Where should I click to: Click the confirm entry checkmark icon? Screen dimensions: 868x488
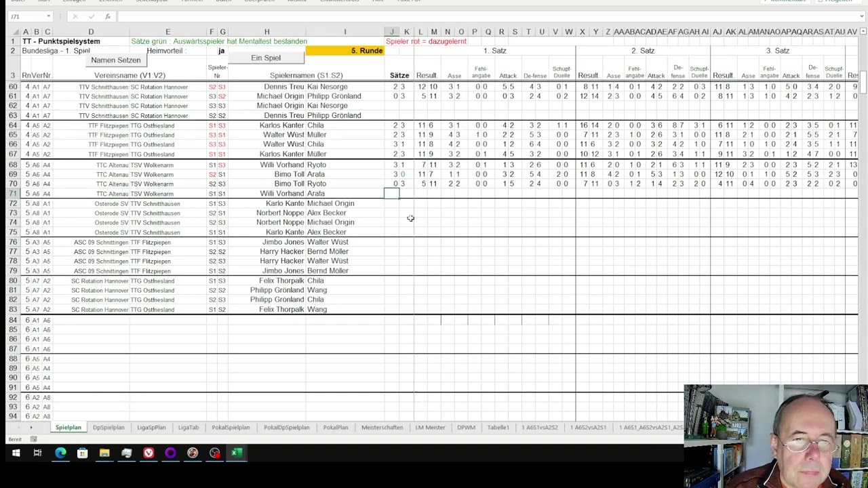[x=91, y=16]
